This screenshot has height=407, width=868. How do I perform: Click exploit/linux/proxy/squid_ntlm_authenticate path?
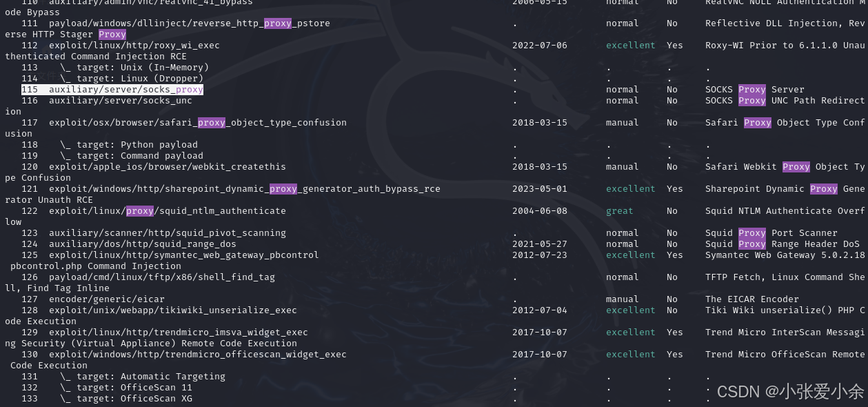coord(168,211)
